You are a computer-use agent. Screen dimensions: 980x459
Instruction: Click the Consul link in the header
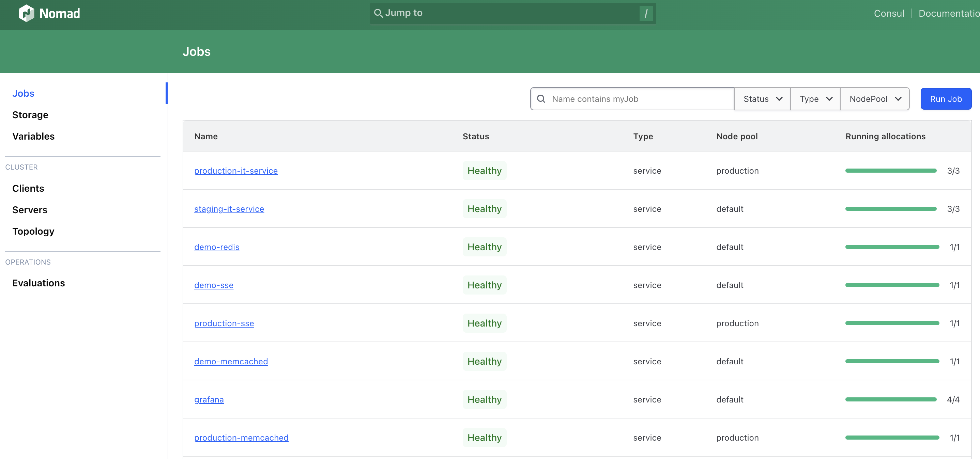pyautogui.click(x=888, y=13)
